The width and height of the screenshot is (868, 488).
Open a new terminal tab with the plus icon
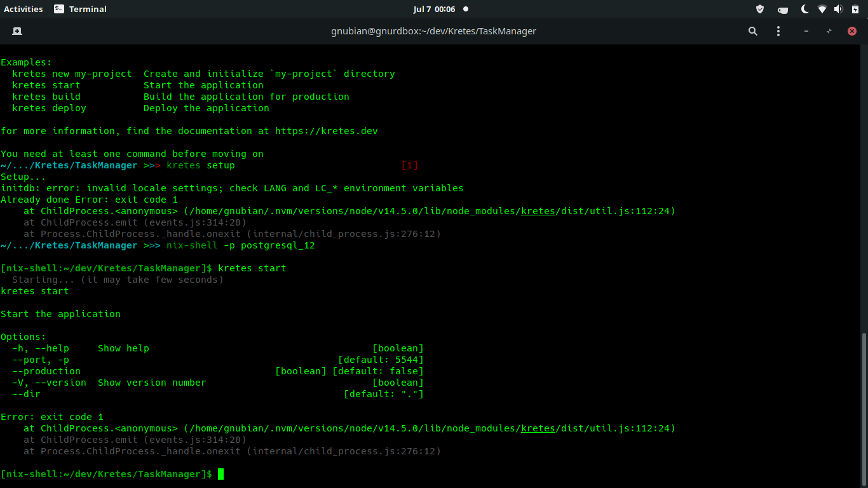(16, 30)
